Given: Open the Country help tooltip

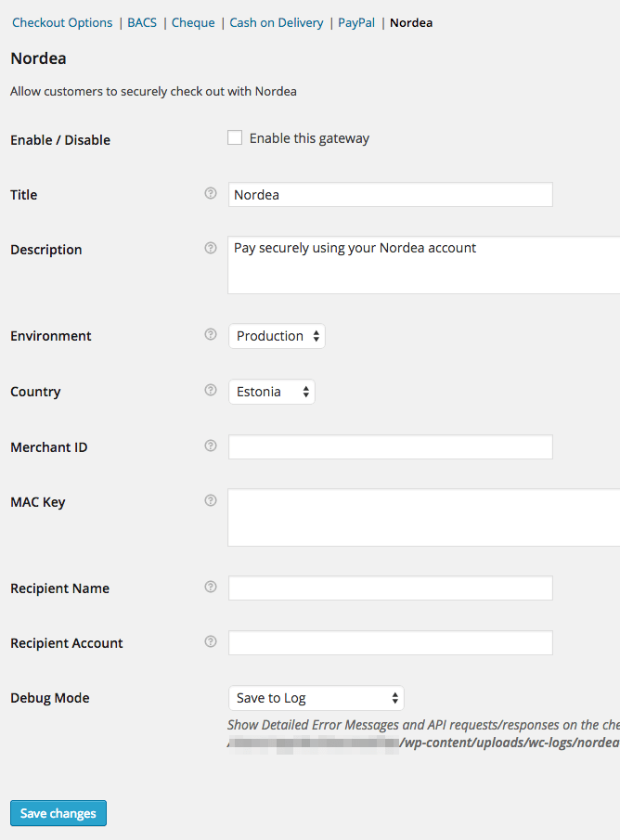Looking at the screenshot, I should pyautogui.click(x=211, y=390).
